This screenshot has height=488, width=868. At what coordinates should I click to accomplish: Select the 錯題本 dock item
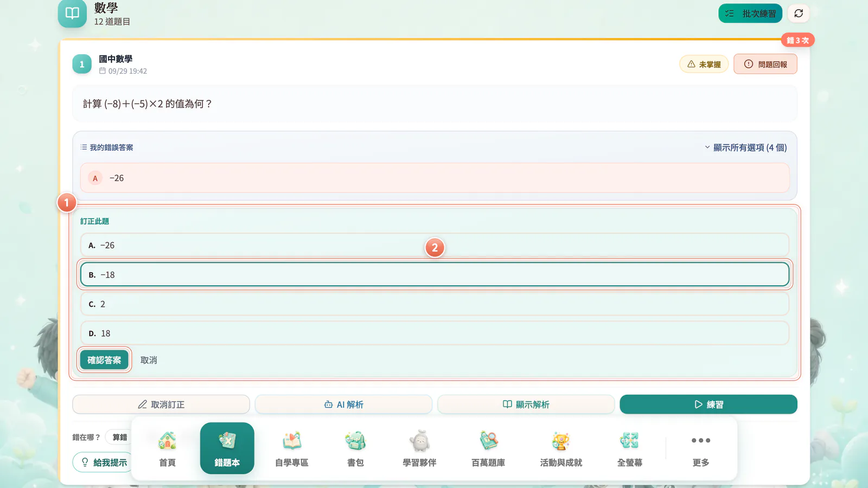pyautogui.click(x=227, y=448)
